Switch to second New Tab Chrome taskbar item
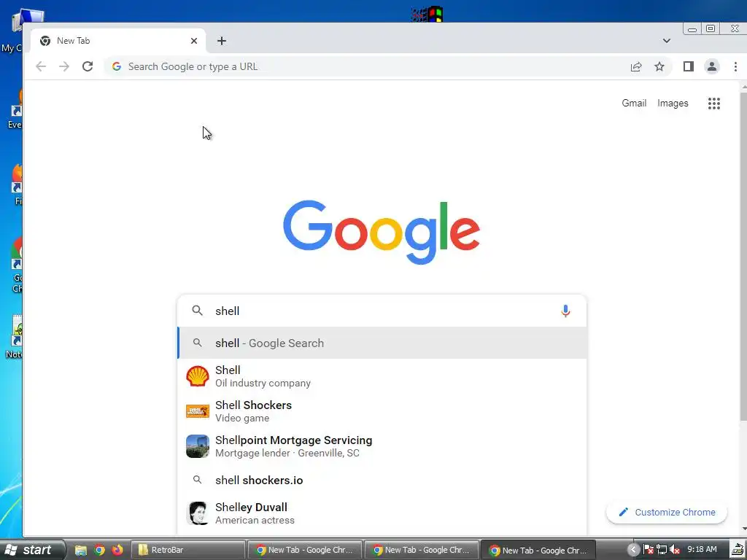 click(422, 550)
